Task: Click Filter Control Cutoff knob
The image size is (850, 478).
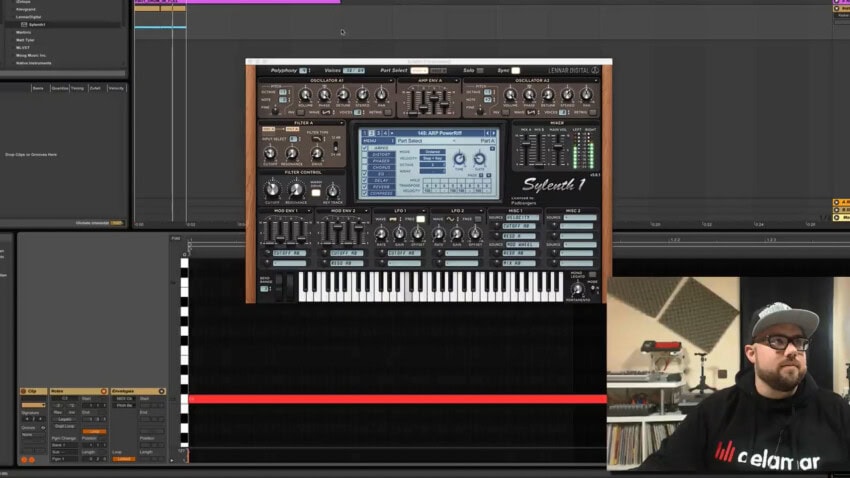Action: click(272, 189)
